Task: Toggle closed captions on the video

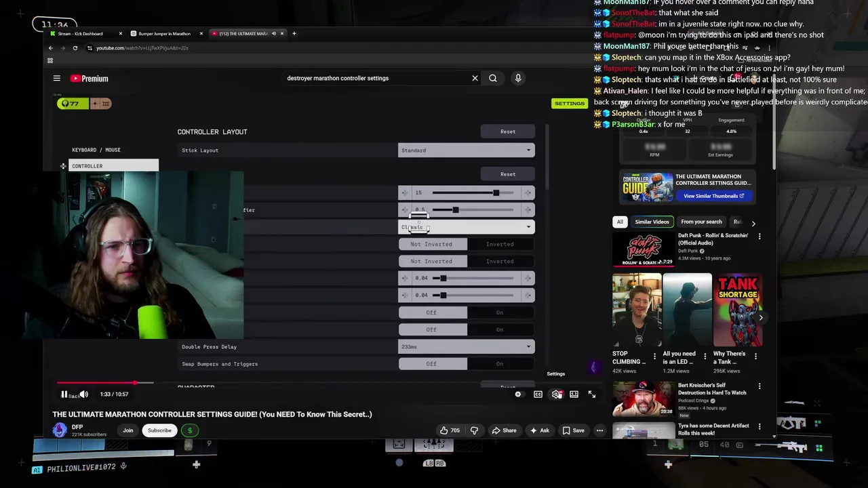Action: coord(538,394)
